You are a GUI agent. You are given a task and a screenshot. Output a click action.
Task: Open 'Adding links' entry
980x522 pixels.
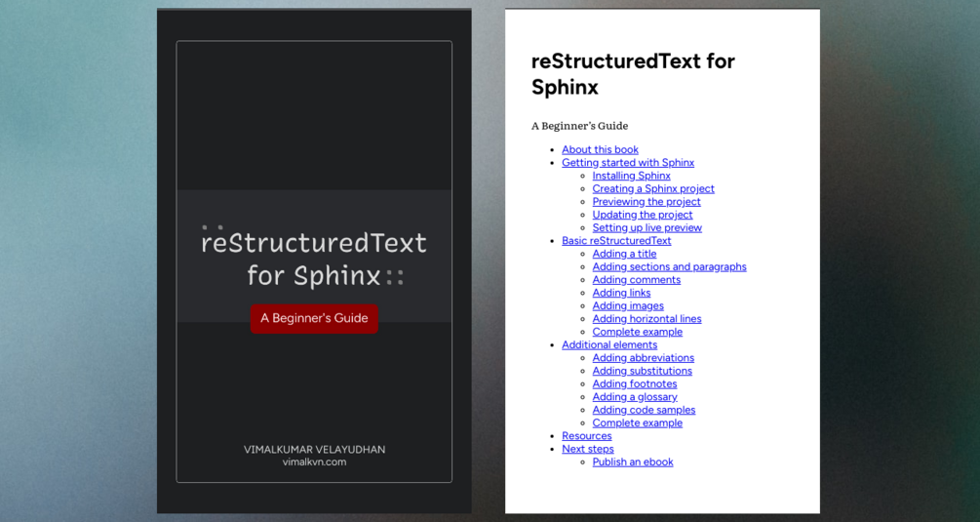click(621, 293)
